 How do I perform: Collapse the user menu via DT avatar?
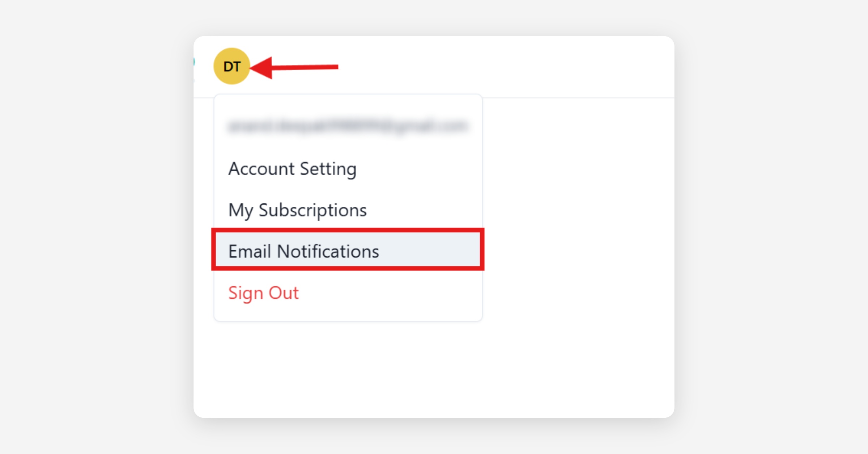pos(232,66)
